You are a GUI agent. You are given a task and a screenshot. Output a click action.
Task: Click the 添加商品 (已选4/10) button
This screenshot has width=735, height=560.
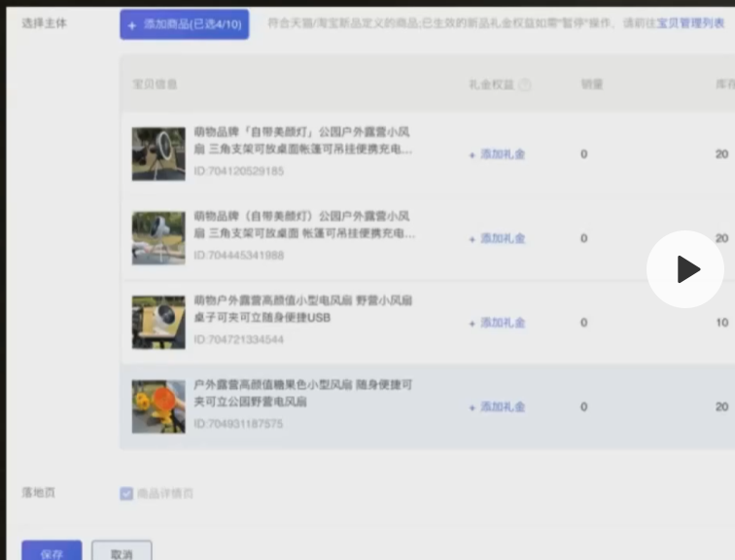tap(185, 24)
